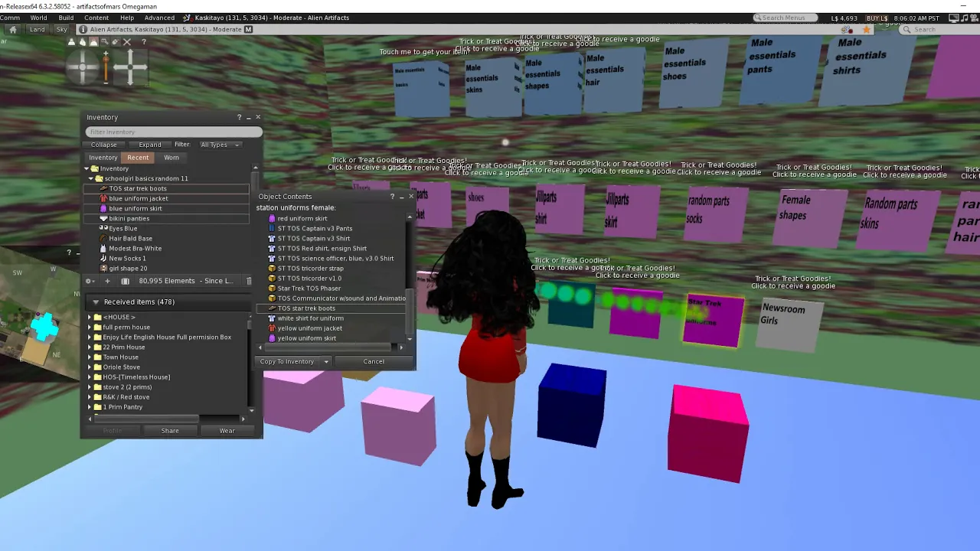Close the camera controls floater
This screenshot has width=980, height=551.
tap(127, 42)
